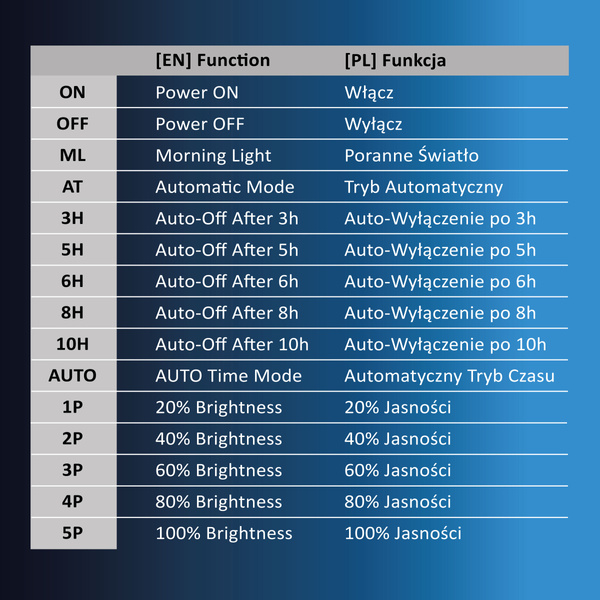Click the "[PL] Funkcja" column header
The image size is (600, 600).
pyautogui.click(x=395, y=60)
